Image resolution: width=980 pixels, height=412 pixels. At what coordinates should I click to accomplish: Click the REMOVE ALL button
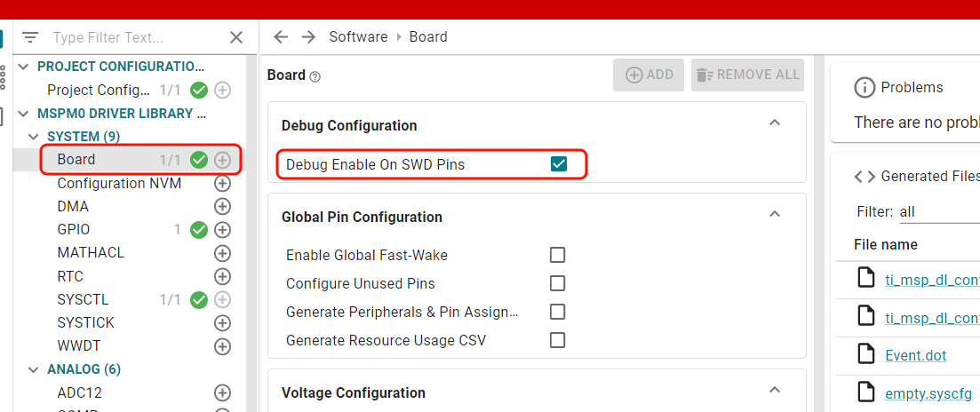click(747, 75)
